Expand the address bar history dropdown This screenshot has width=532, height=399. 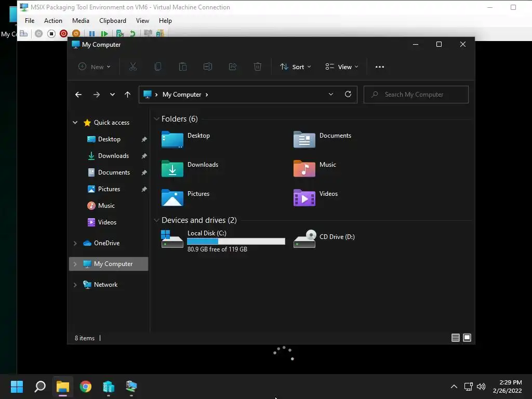(x=331, y=95)
